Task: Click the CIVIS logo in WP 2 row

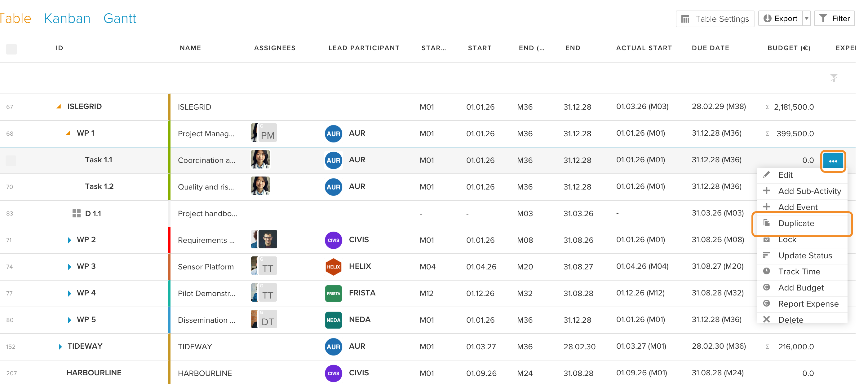Action: 333,240
